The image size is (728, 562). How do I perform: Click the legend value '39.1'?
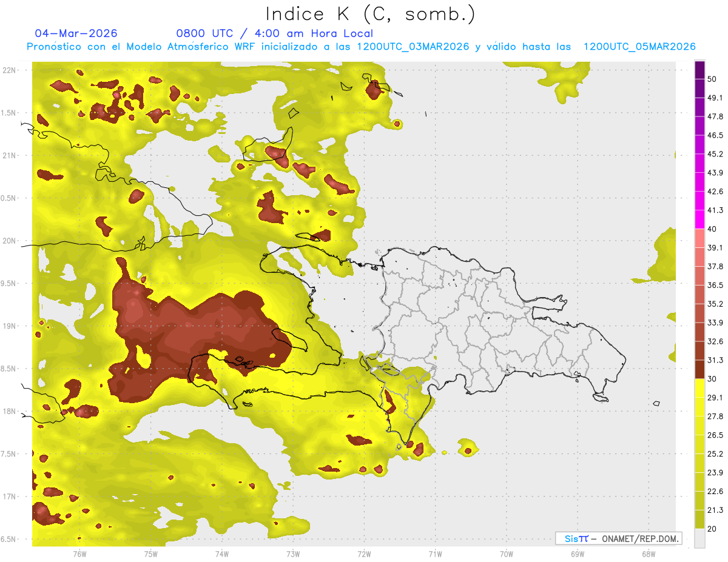pyautogui.click(x=715, y=248)
